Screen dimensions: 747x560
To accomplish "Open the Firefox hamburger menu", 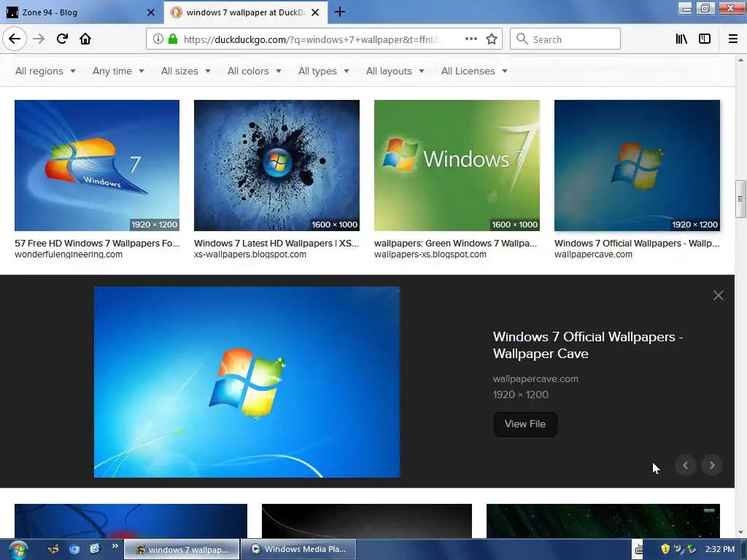I will click(733, 39).
